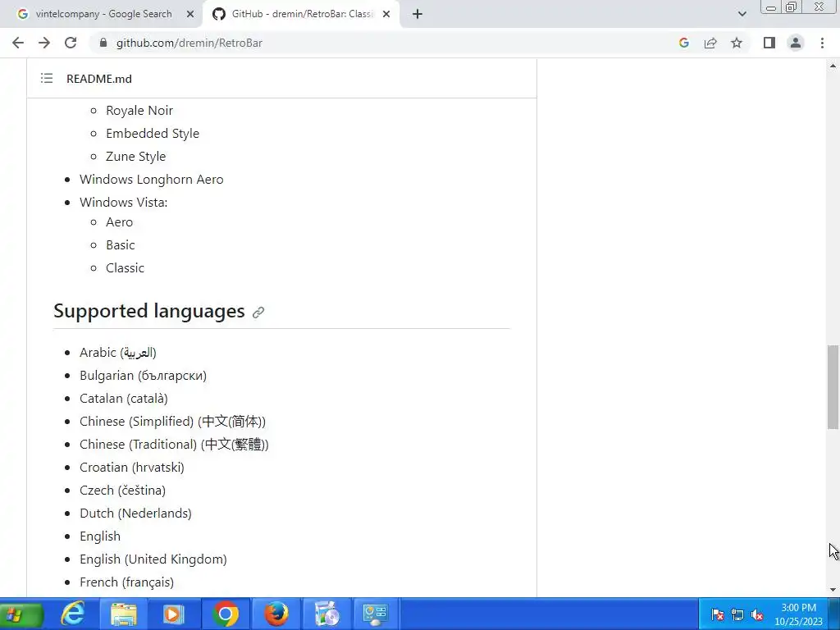Share this page via toolbar icon
This screenshot has width=840, height=630.
coord(710,43)
